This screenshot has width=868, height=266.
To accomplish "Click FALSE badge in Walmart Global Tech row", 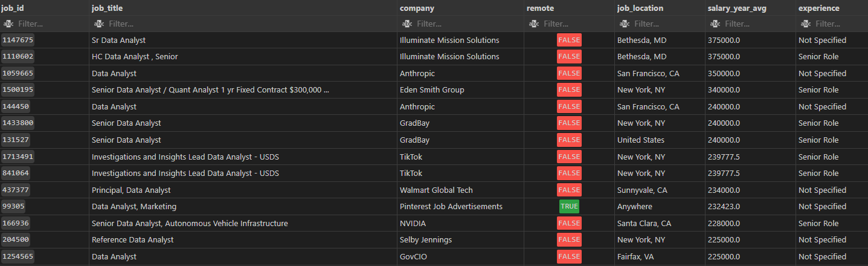I will (x=569, y=190).
